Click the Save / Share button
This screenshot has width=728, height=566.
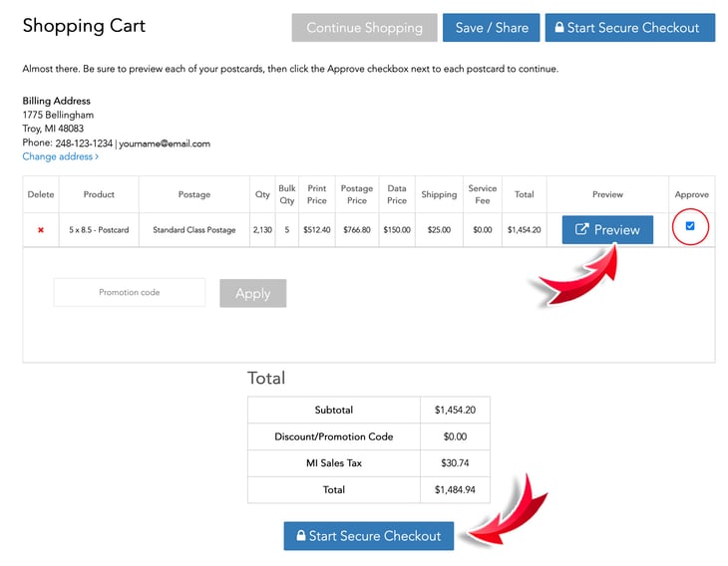point(491,28)
